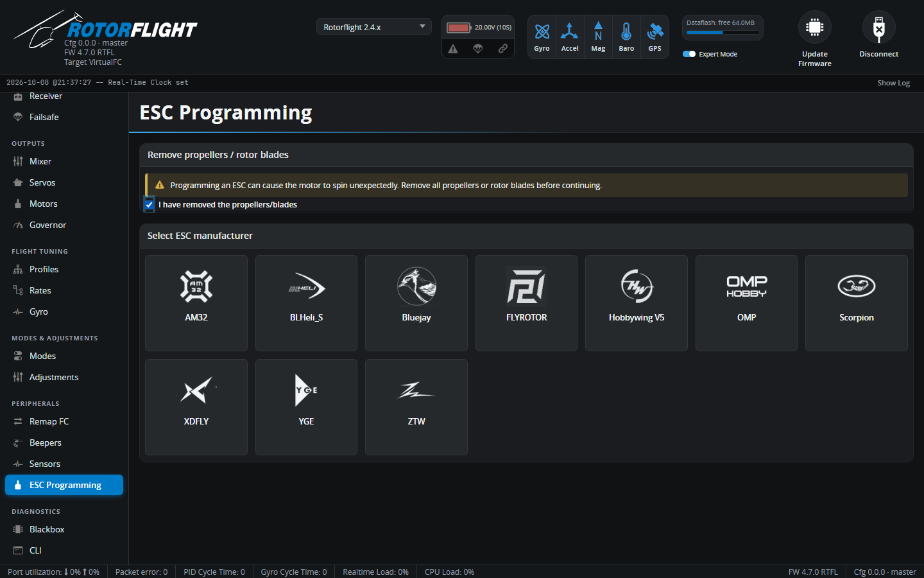924x578 pixels.
Task: Open the Failsafe settings page
Action: tap(64, 117)
